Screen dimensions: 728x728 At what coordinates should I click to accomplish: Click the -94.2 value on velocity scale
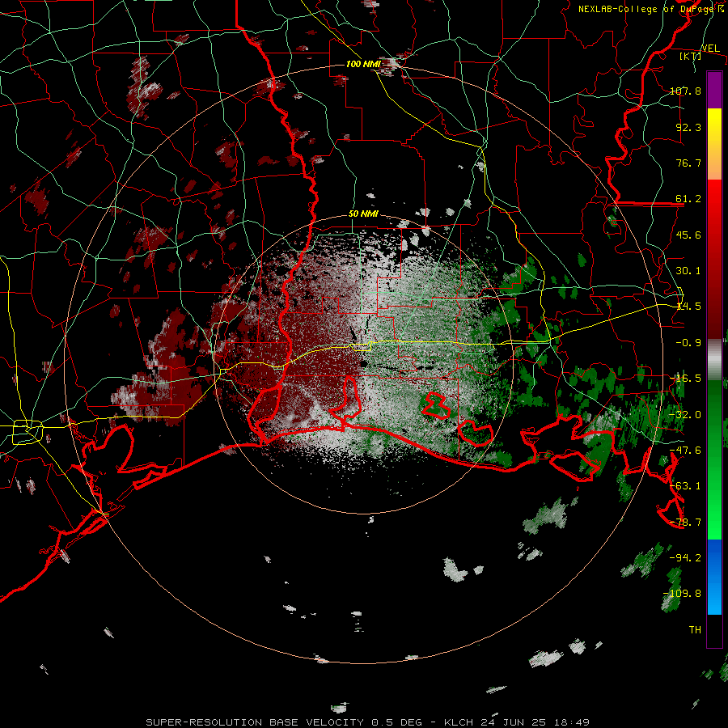[x=685, y=558]
